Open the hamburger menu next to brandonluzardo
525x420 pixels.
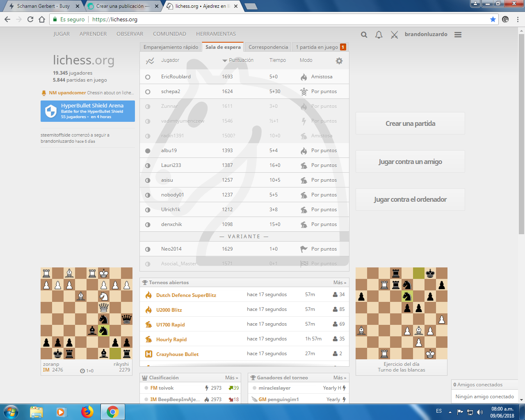click(x=458, y=35)
